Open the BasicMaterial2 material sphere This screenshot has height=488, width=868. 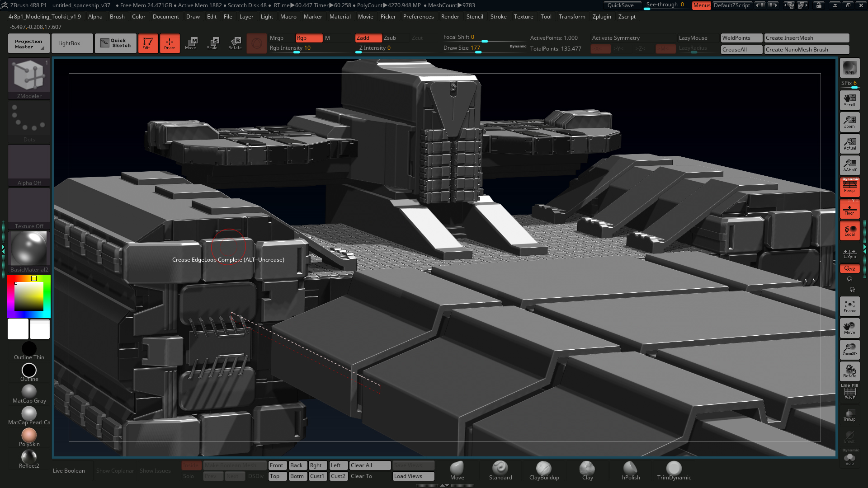pyautogui.click(x=29, y=252)
